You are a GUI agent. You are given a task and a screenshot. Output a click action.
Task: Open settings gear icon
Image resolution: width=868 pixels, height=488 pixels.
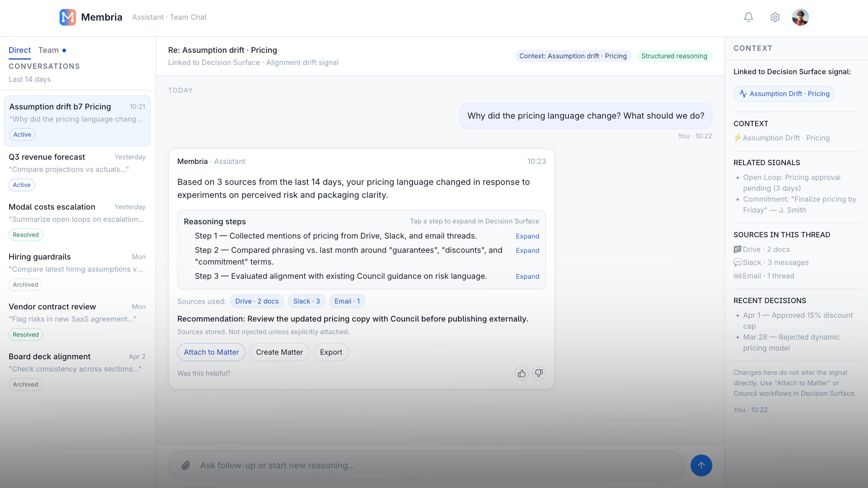774,17
